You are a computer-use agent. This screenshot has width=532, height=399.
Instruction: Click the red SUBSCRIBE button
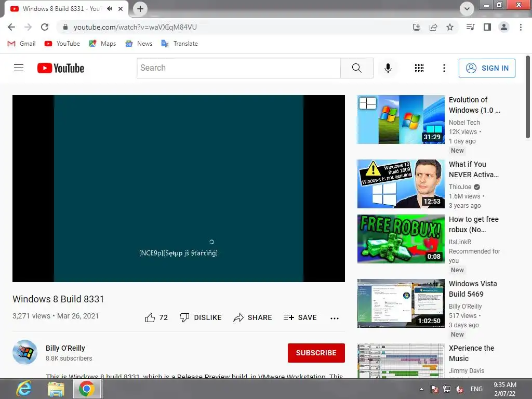pyautogui.click(x=316, y=353)
